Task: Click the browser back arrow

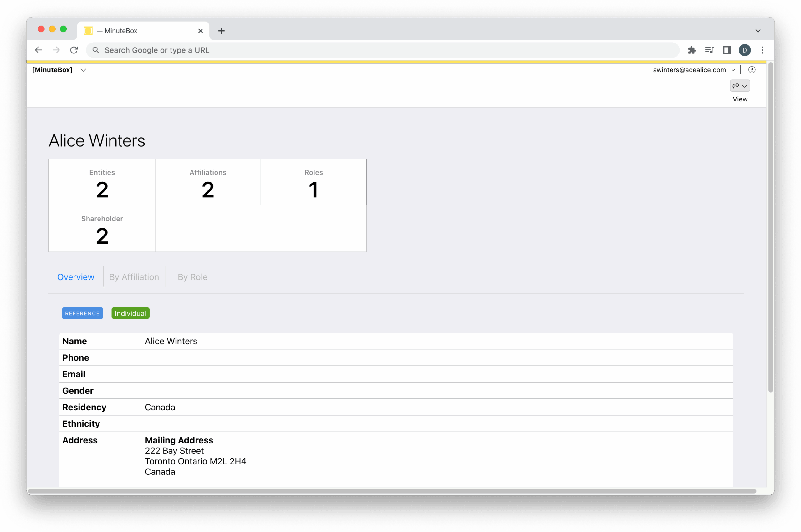Action: point(38,50)
